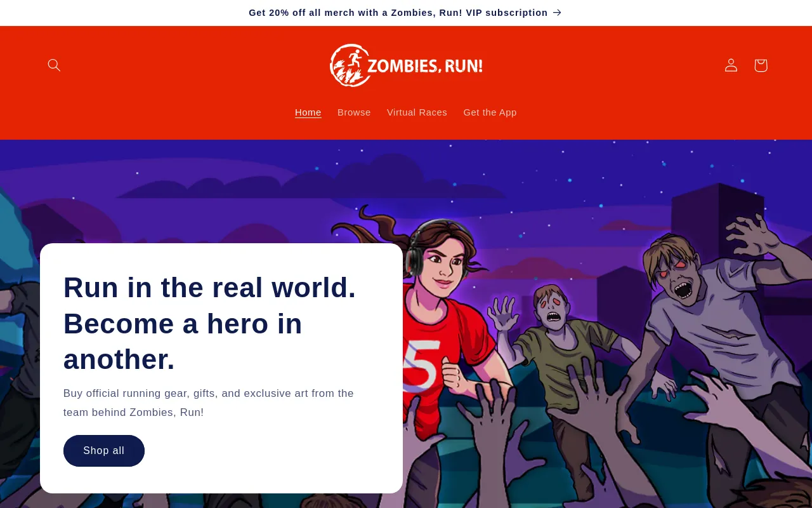Screen dimensions: 812x508
Task: Open the Get the App link
Action: pyautogui.click(x=490, y=112)
